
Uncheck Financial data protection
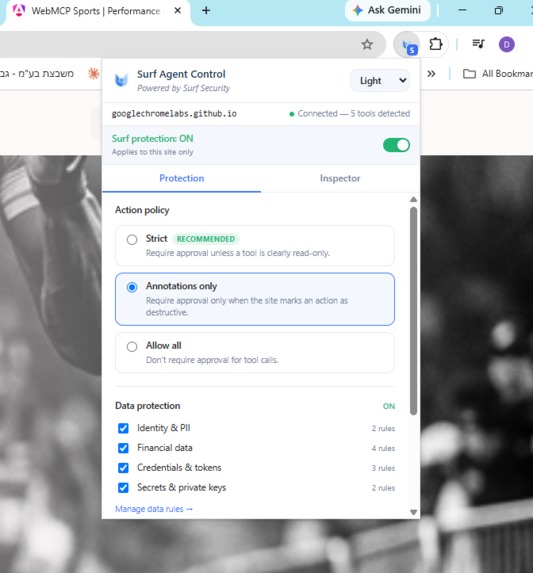[123, 448]
